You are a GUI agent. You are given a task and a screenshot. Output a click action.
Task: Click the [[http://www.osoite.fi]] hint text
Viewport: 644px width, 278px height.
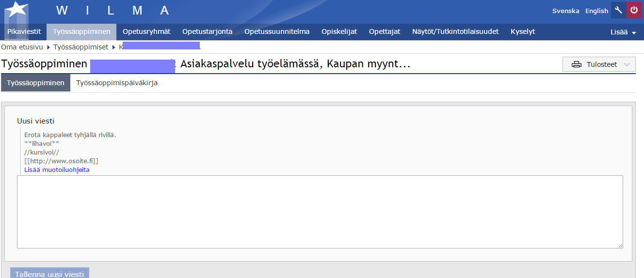pyautogui.click(x=61, y=161)
